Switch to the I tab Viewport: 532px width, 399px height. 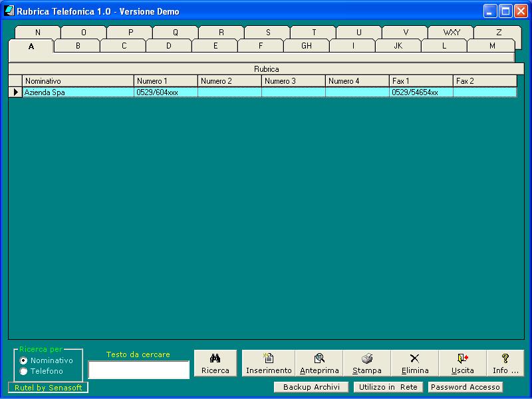353,46
